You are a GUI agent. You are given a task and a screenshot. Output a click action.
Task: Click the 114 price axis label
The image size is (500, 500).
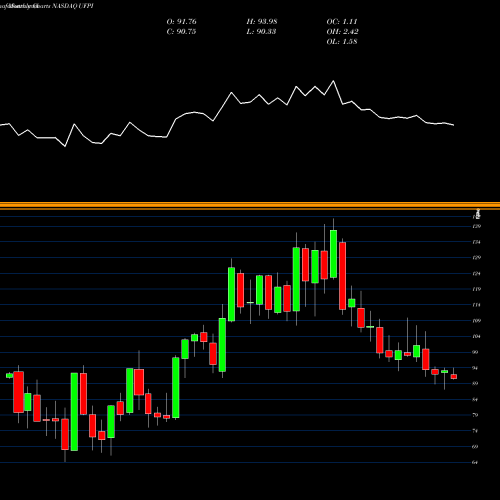click(x=477, y=305)
